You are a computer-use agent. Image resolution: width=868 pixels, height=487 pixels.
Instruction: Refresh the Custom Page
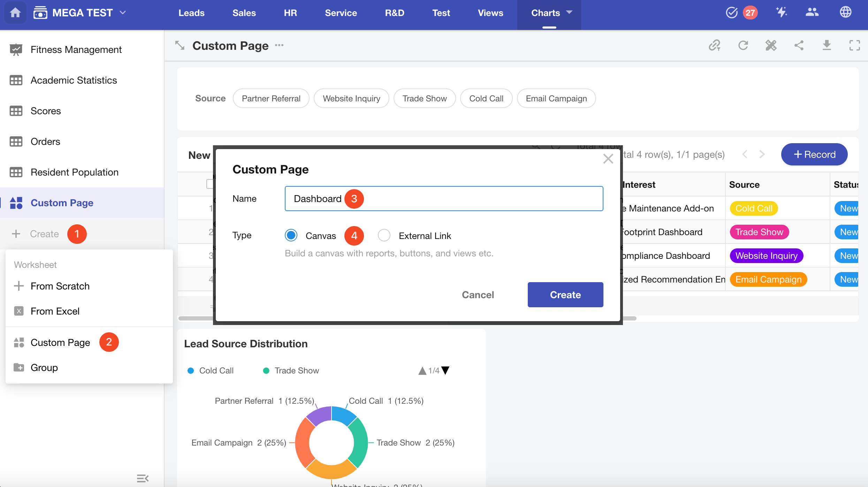[x=743, y=45]
